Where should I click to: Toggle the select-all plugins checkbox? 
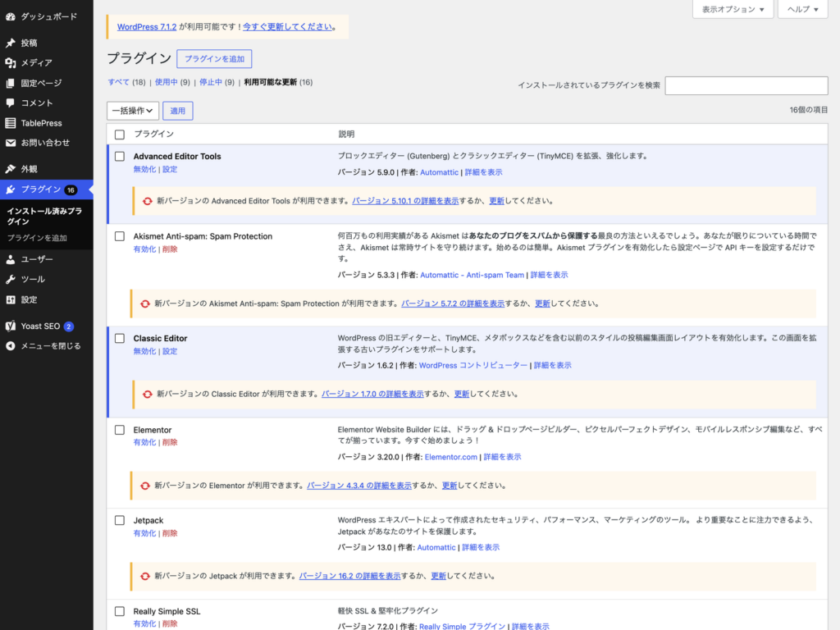(120, 135)
